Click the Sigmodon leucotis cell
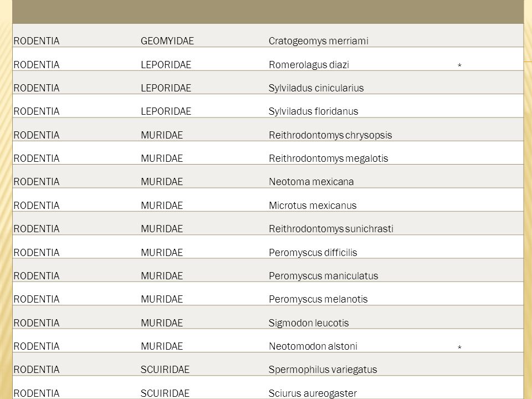The image size is (532, 399). [309, 323]
